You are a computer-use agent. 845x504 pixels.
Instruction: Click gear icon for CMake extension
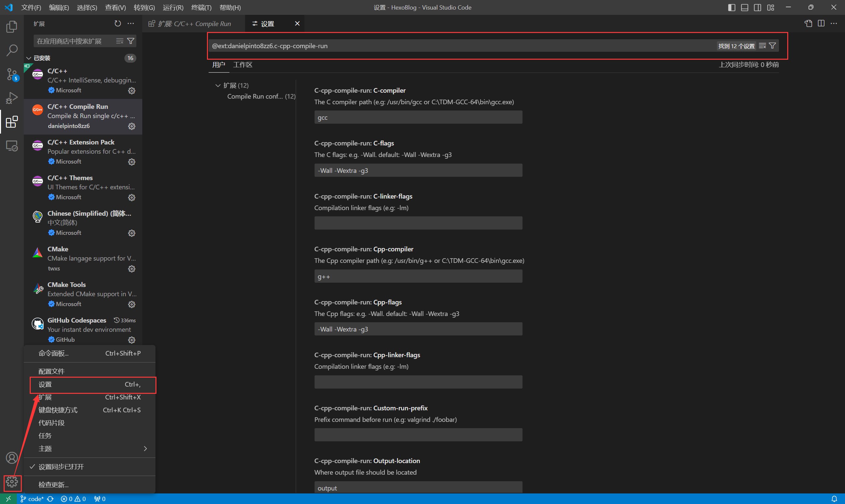pos(131,269)
